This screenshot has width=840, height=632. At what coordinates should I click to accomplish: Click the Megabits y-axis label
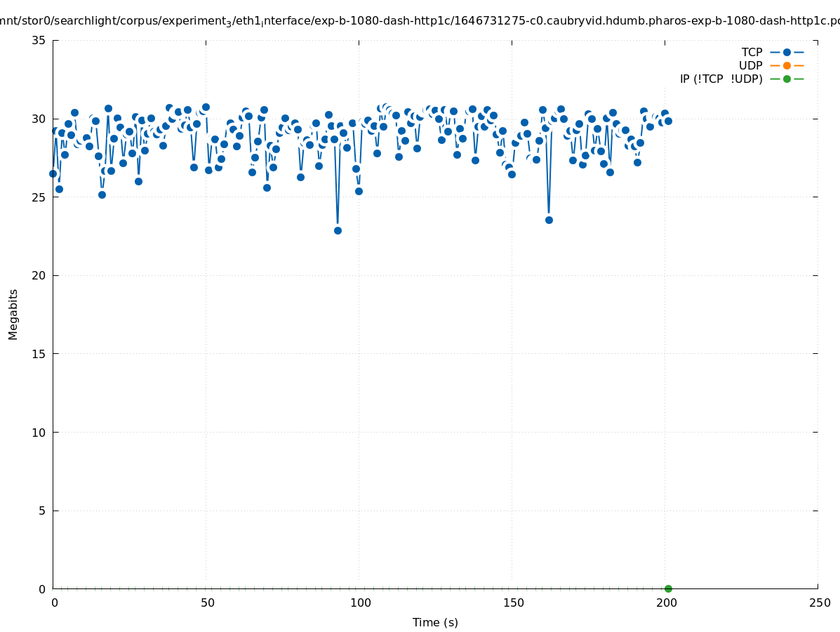(13, 314)
